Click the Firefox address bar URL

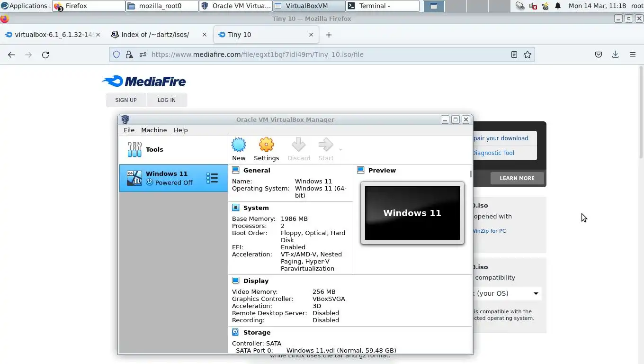click(258, 55)
